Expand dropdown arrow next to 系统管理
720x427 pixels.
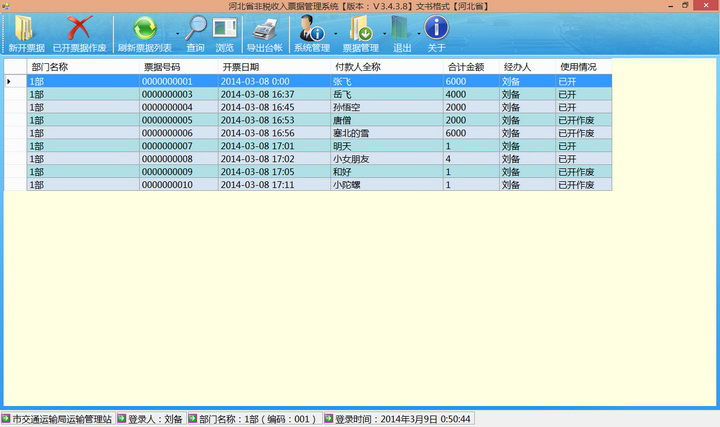click(x=336, y=34)
